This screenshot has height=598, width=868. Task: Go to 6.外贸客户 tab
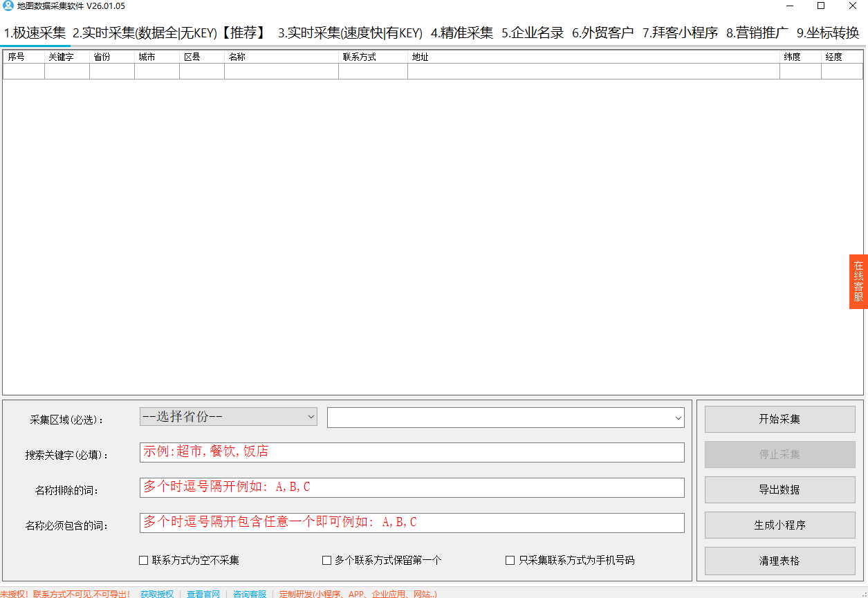tap(603, 32)
